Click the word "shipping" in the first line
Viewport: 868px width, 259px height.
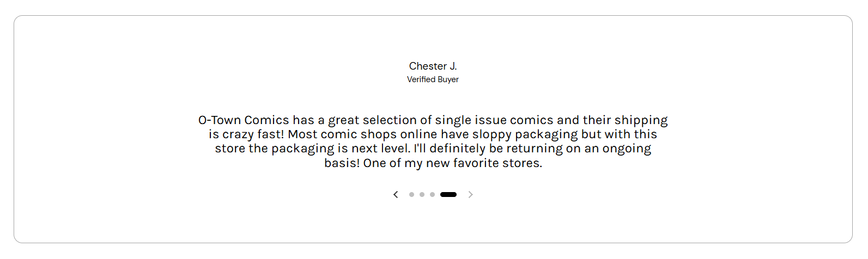[641, 120]
